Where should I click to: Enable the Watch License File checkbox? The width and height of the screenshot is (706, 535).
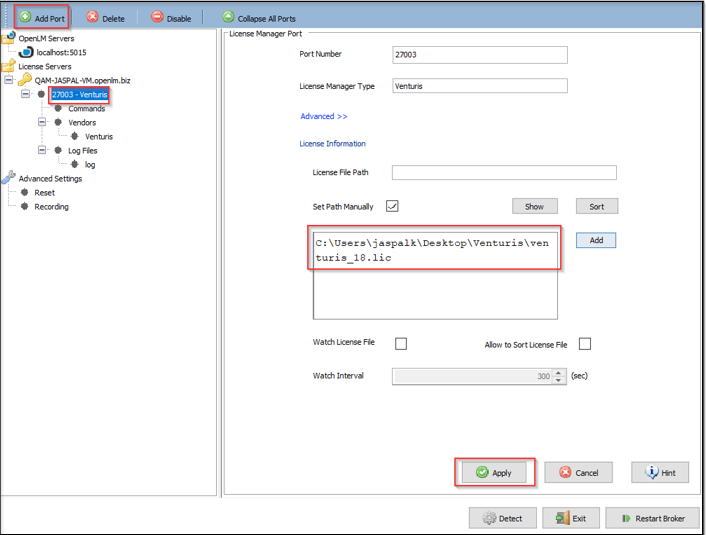(x=401, y=344)
